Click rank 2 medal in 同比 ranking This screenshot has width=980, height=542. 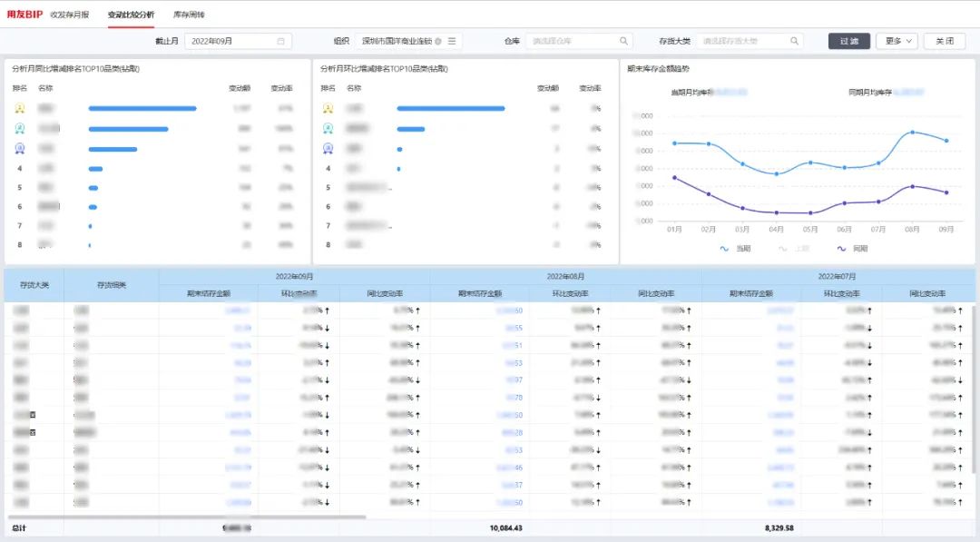coord(20,129)
